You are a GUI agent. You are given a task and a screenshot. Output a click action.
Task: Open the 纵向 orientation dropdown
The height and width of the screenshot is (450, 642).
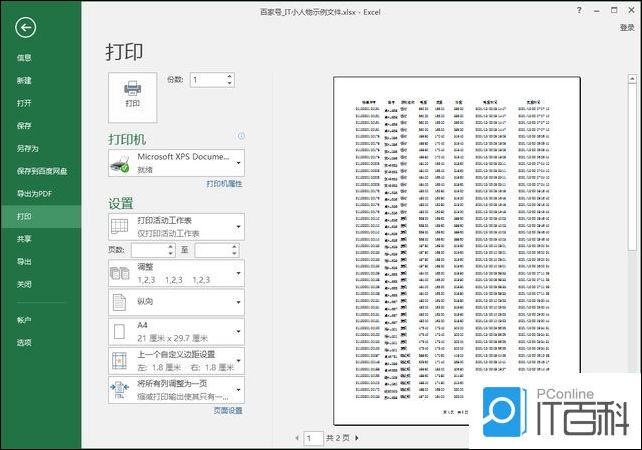(x=176, y=302)
